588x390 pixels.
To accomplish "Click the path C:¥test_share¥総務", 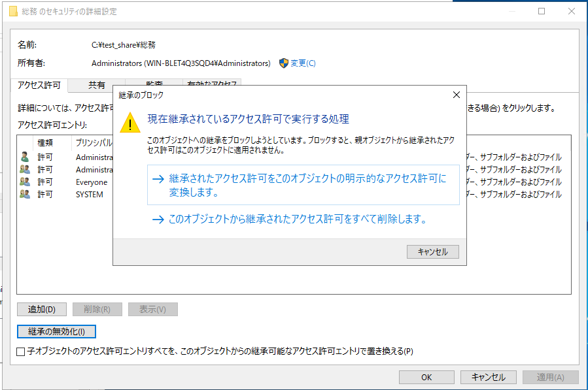I will [124, 45].
